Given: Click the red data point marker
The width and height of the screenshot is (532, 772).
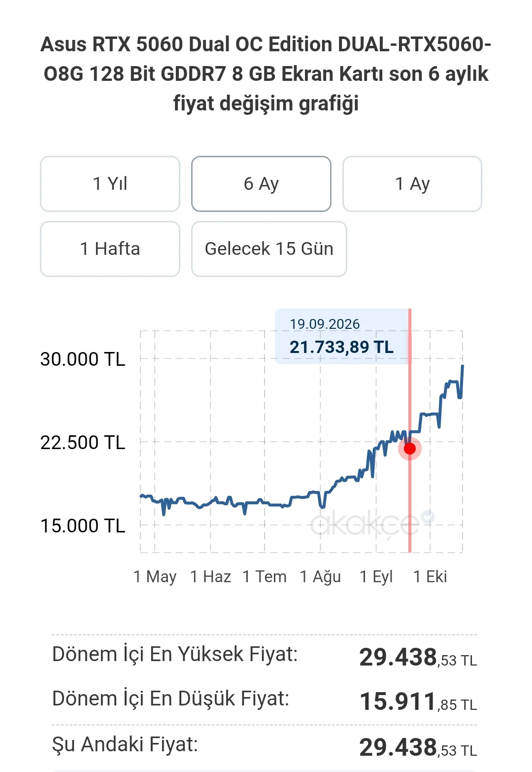Looking at the screenshot, I should tap(410, 449).
